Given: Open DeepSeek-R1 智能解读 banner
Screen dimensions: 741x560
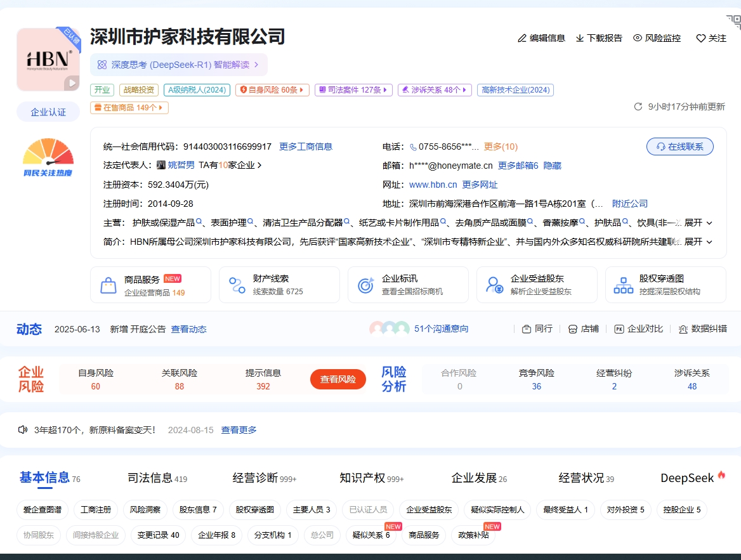Looking at the screenshot, I should click(179, 65).
